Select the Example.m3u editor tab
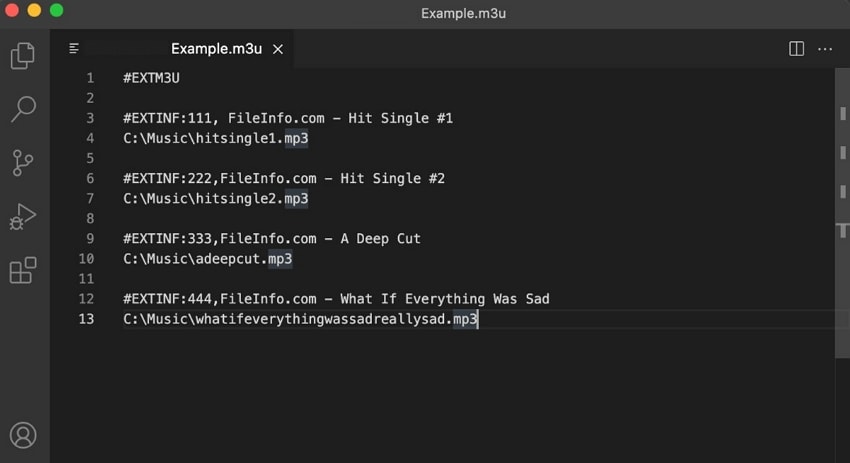This screenshot has height=463, width=850. click(x=214, y=49)
